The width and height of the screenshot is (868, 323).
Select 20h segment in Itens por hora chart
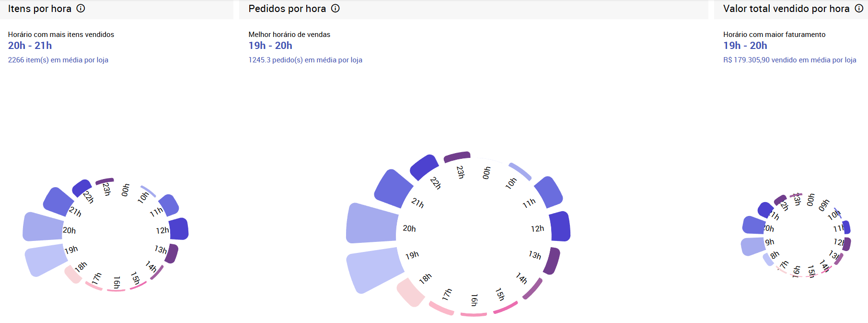point(43,227)
